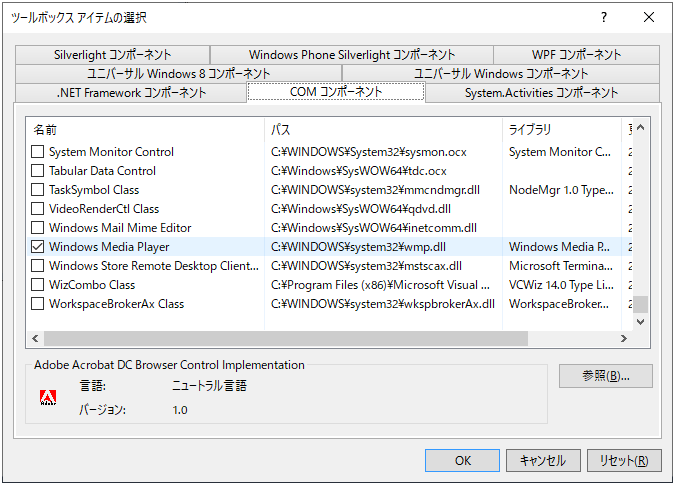
Task: Sort list by パス column header
Action: coord(383,129)
